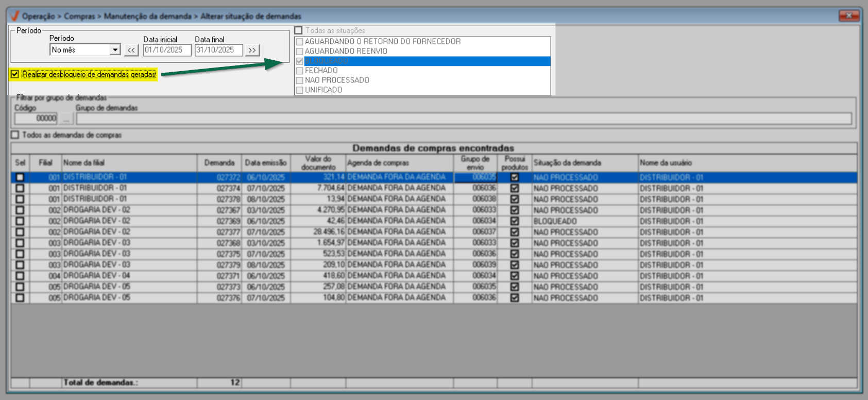This screenshot has width=868, height=400.
Task: Toggle 'Possui produtos' checkbox for demand 027369
Action: 515,221
